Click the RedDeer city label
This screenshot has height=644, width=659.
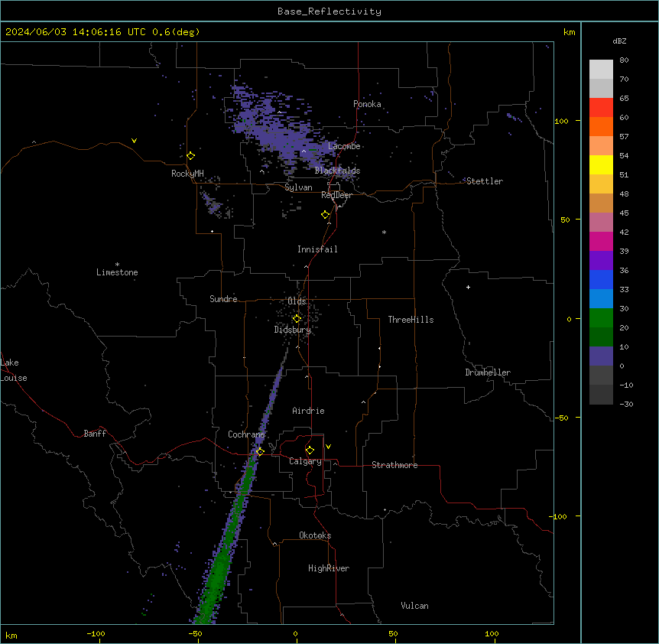[x=336, y=195]
